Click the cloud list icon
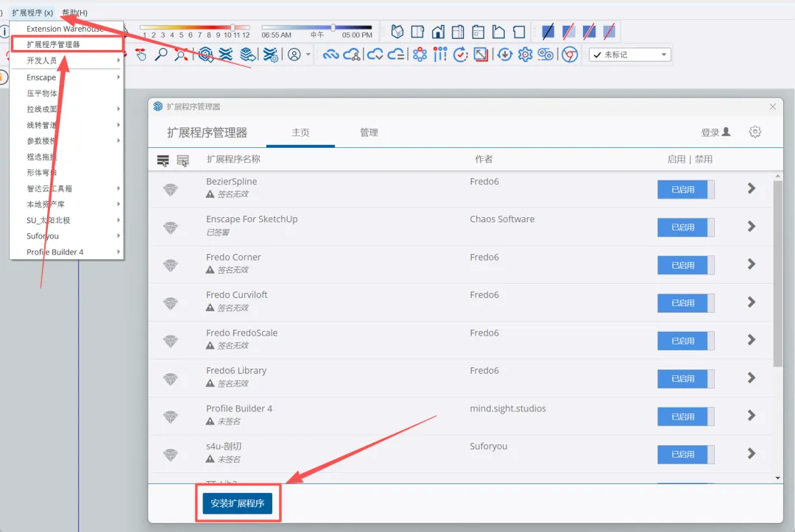The image size is (795, 532). [396, 54]
